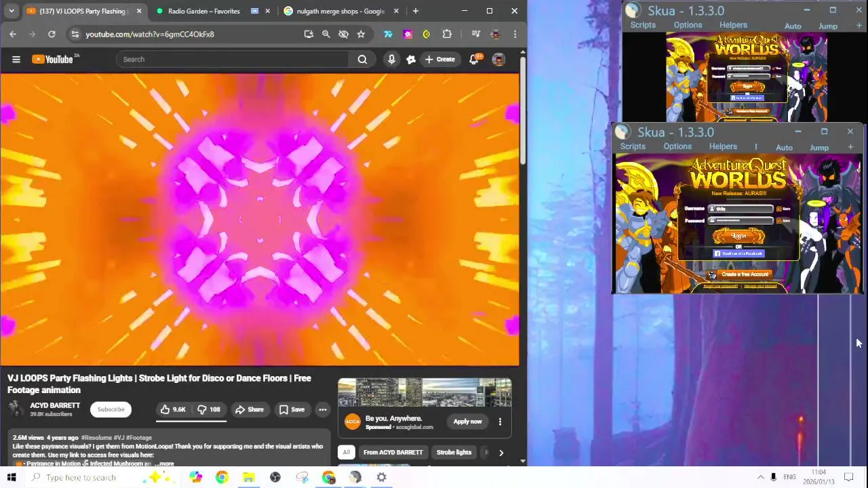
Task: Open Helpers menu in the back Skua window
Action: click(733, 25)
